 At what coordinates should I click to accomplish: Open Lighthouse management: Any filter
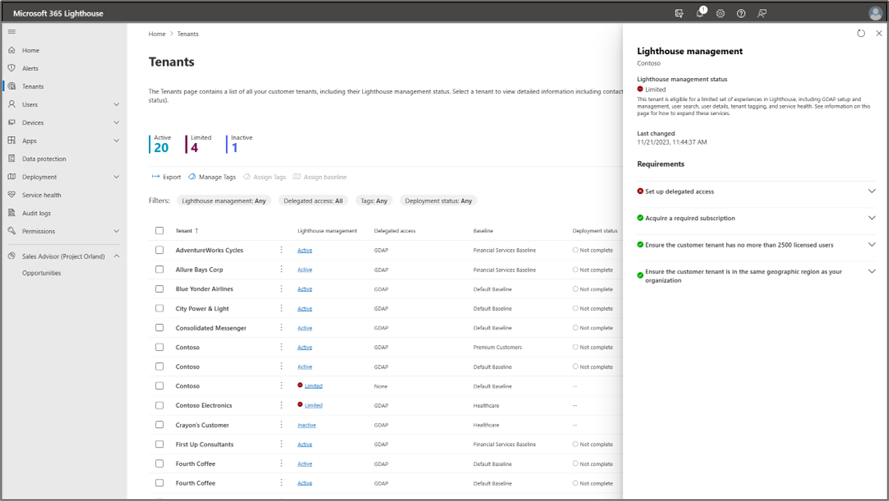point(224,201)
